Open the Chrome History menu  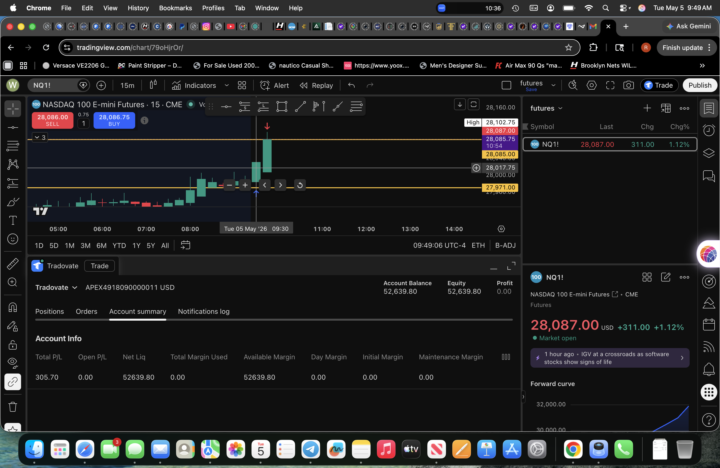pos(138,8)
